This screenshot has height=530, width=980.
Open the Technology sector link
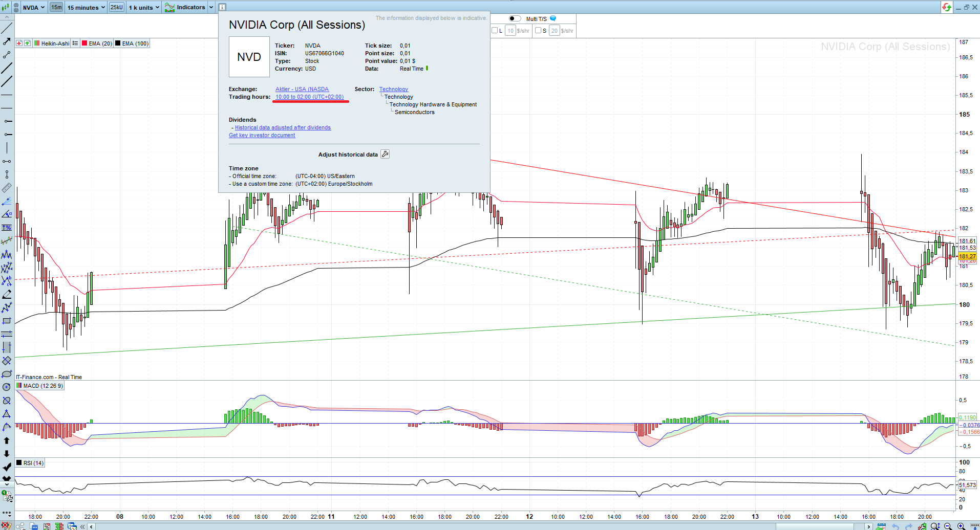coord(394,89)
